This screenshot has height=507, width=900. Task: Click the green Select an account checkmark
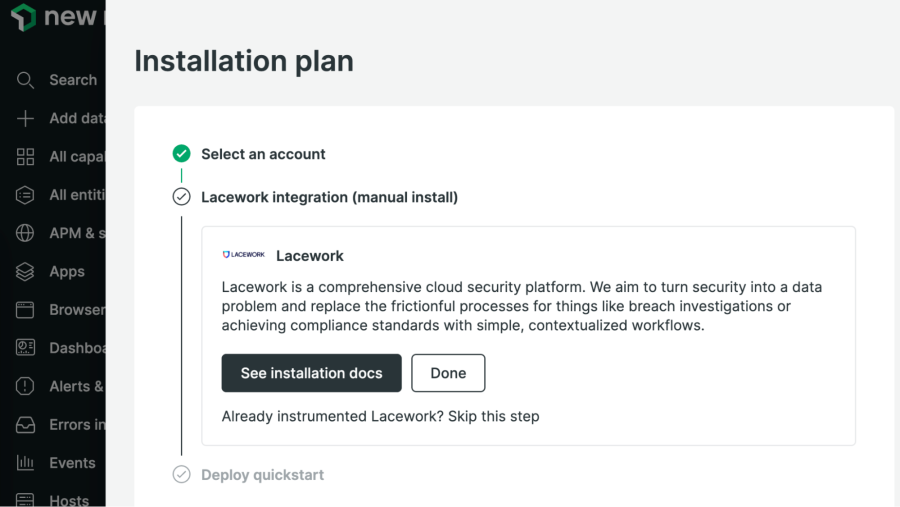tap(181, 154)
